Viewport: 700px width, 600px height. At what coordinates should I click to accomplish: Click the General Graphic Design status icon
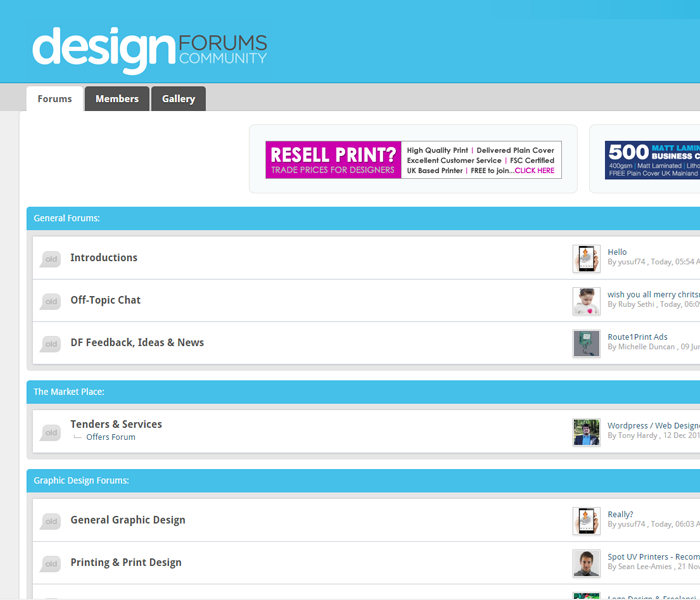[x=50, y=521]
